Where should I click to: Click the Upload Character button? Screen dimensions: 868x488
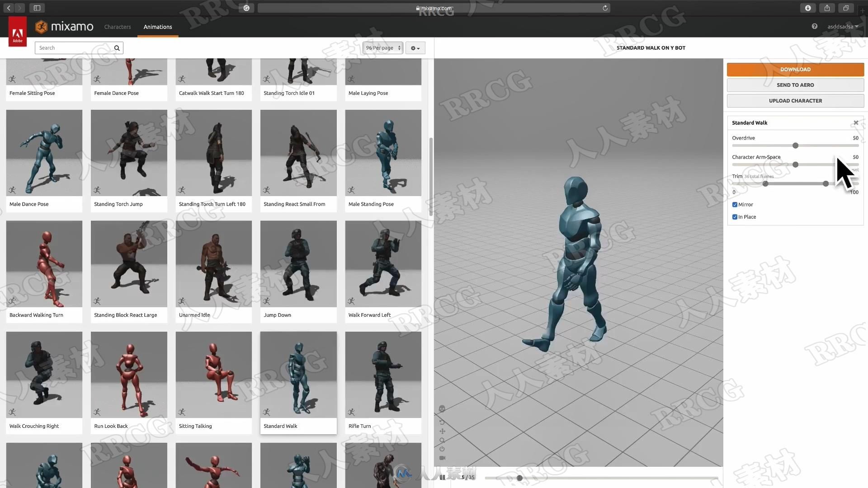click(x=795, y=100)
